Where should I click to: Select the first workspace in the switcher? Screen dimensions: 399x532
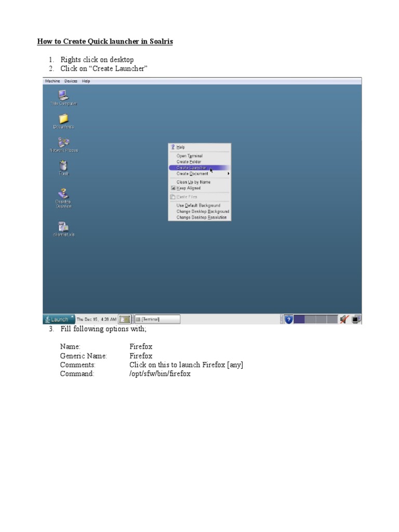[299, 320]
